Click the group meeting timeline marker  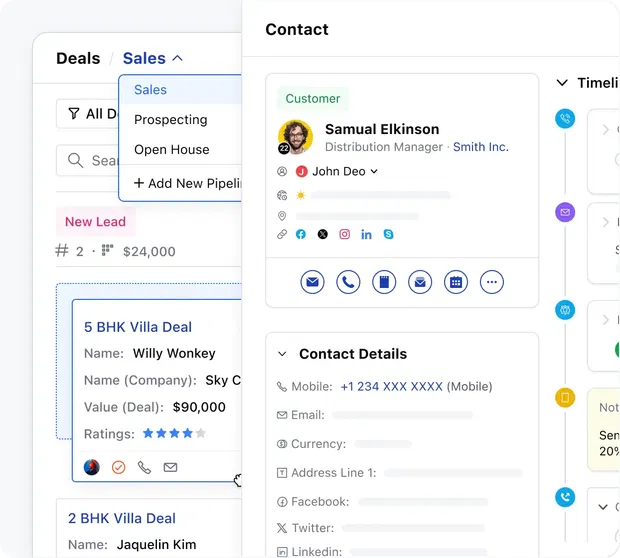[x=565, y=310]
